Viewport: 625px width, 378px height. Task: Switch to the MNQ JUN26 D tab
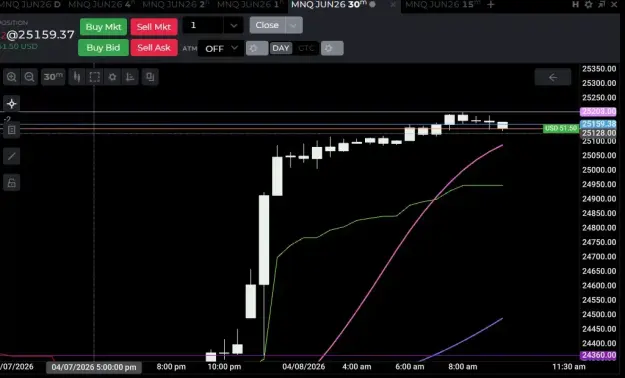[30, 5]
